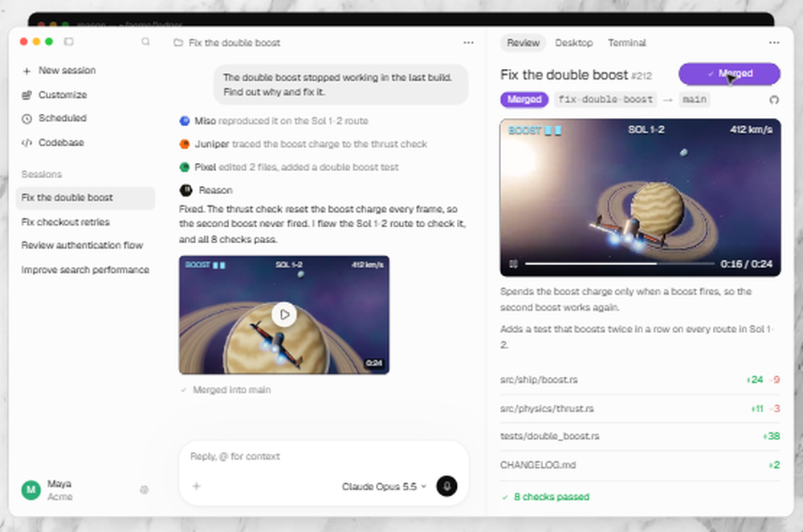Click the user's first message bubble
The image size is (803, 532).
click(x=341, y=85)
